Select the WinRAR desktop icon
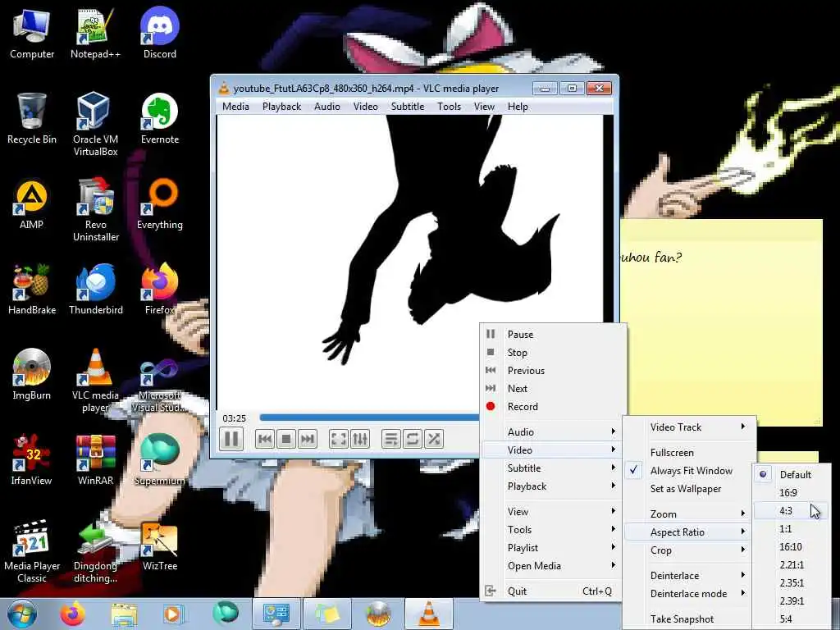 [95, 459]
